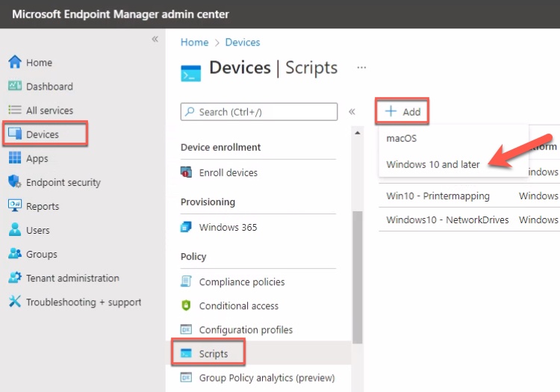The width and height of the screenshot is (560, 392).
Task: Click the Home icon in left navigation
Action: (15, 62)
